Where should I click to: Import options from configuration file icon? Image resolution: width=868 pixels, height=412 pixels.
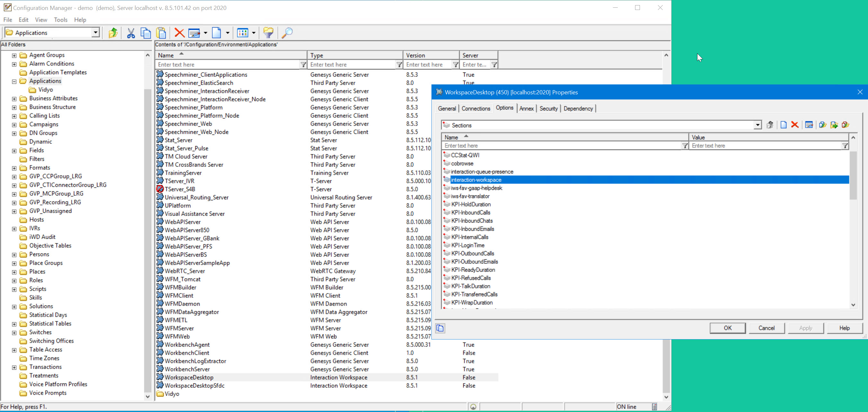[822, 125]
